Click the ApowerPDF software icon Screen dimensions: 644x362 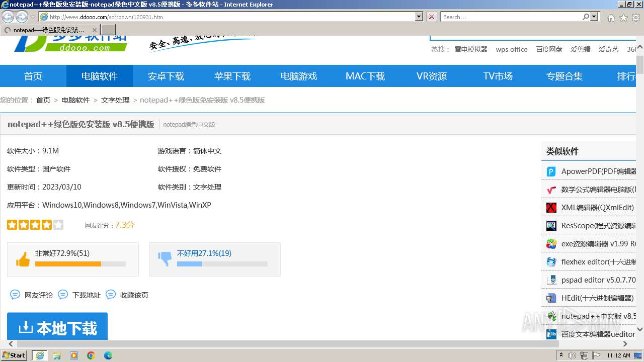click(551, 171)
